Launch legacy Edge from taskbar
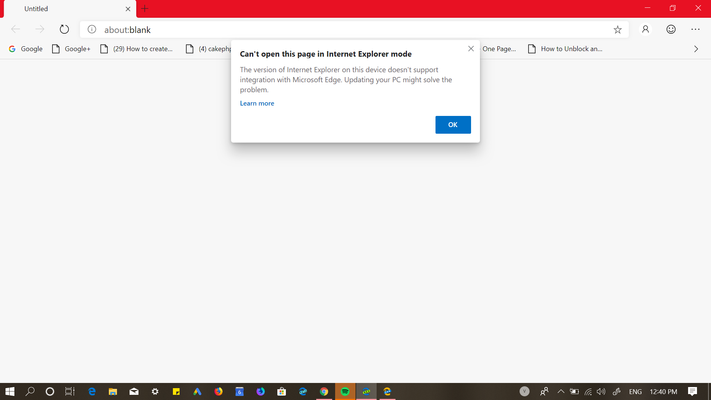The height and width of the screenshot is (400, 711). tap(92, 391)
